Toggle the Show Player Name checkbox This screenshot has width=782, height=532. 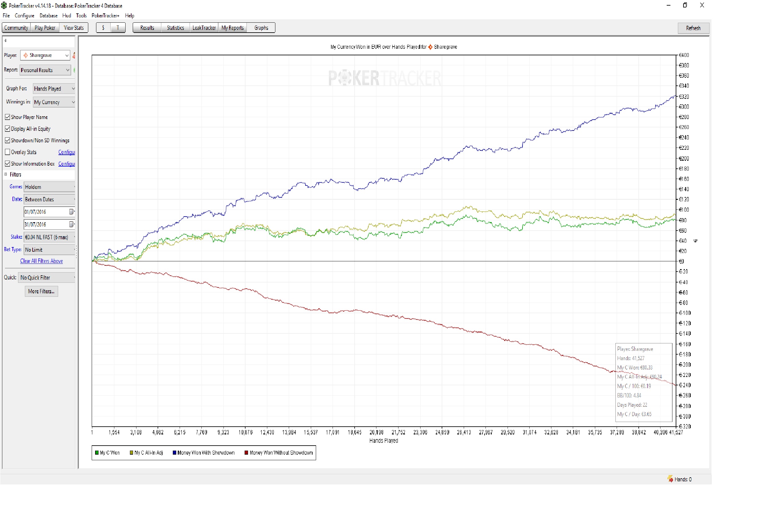(7, 117)
